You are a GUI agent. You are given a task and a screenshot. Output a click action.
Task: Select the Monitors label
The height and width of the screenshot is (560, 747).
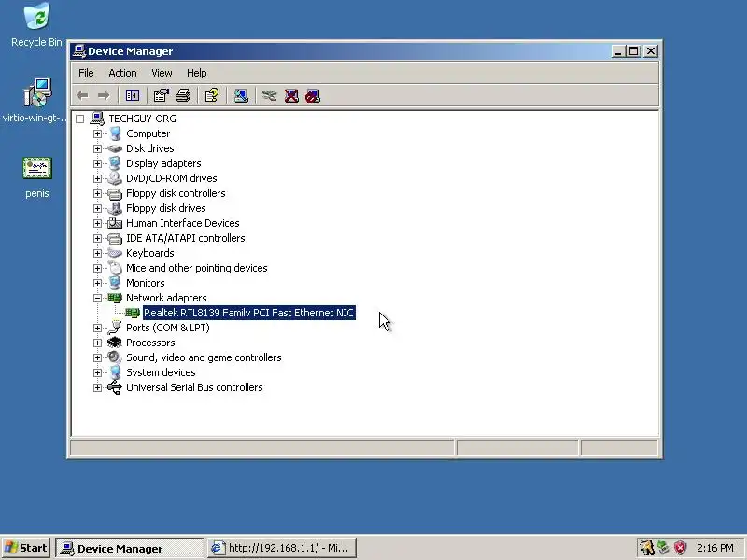(146, 283)
